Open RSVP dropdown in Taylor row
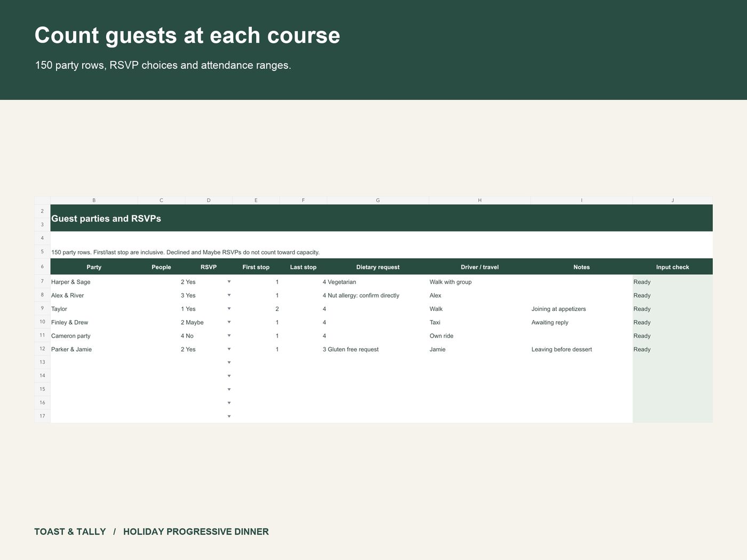Viewport: 747px width, 560px height. 229,309
